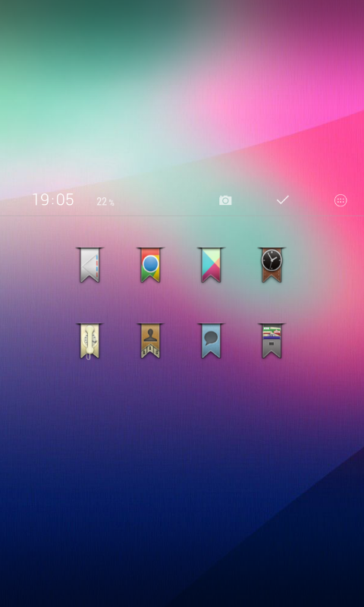This screenshot has width=364, height=607.
Task: Tap the 19:05 time display
Action: pos(53,200)
